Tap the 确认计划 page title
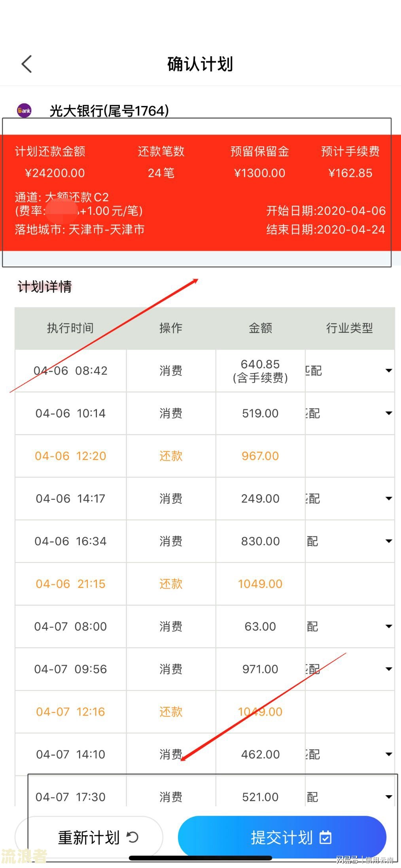The height and width of the screenshot is (868, 401). click(x=200, y=64)
